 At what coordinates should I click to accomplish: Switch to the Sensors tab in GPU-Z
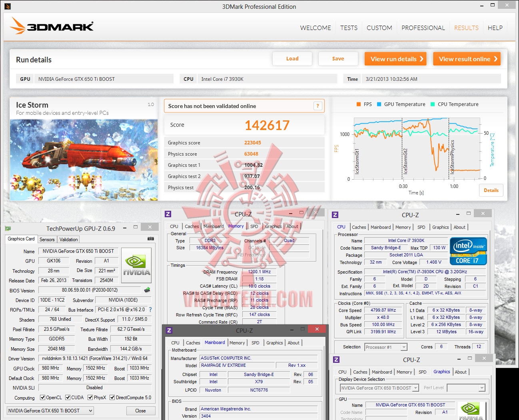pos(47,240)
